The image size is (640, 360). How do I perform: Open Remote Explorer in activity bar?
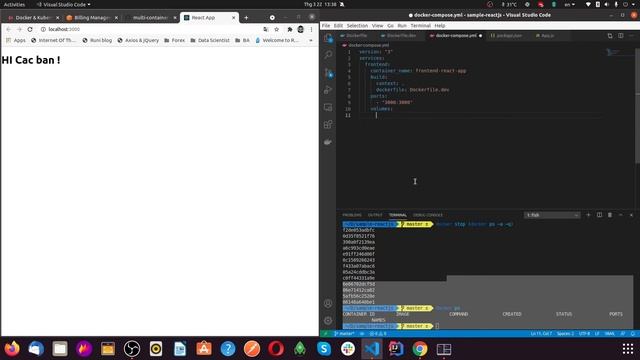coord(328,107)
